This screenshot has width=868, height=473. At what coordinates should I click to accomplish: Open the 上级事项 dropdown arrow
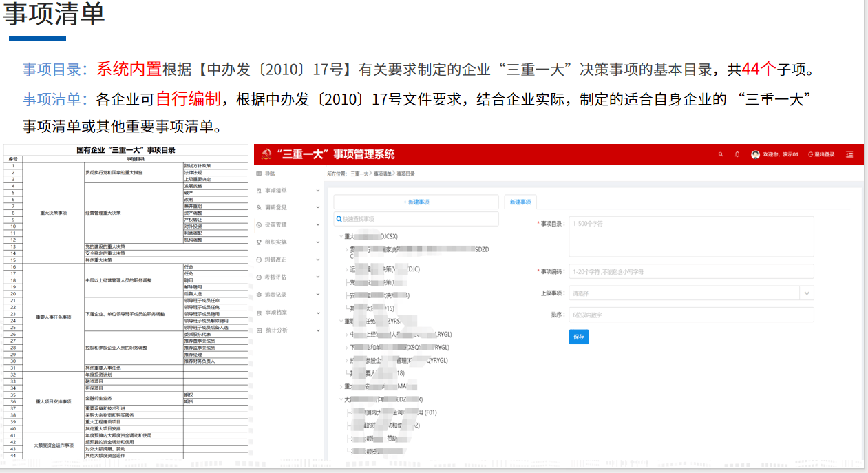point(807,293)
